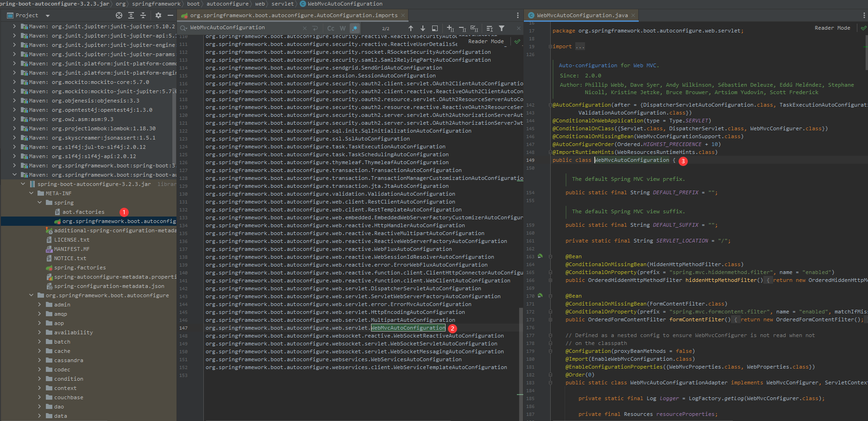Toggle Regex search option
This screenshot has width=868, height=421.
pos(355,28)
